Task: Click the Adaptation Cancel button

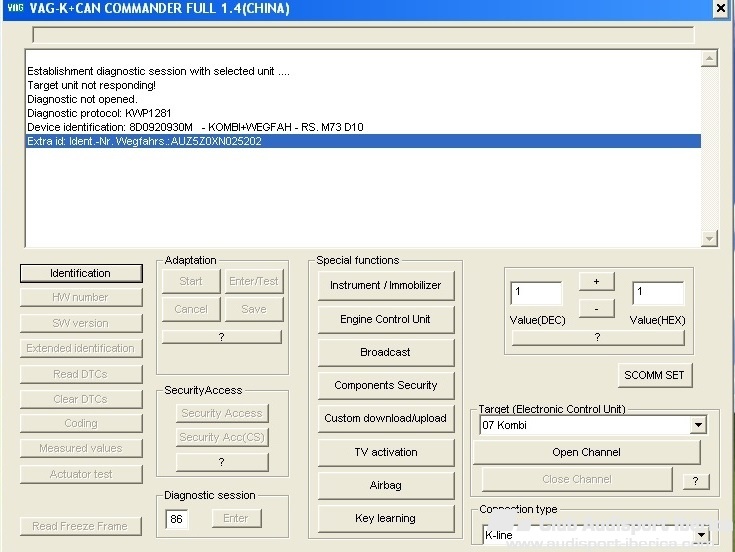Action: 191,309
